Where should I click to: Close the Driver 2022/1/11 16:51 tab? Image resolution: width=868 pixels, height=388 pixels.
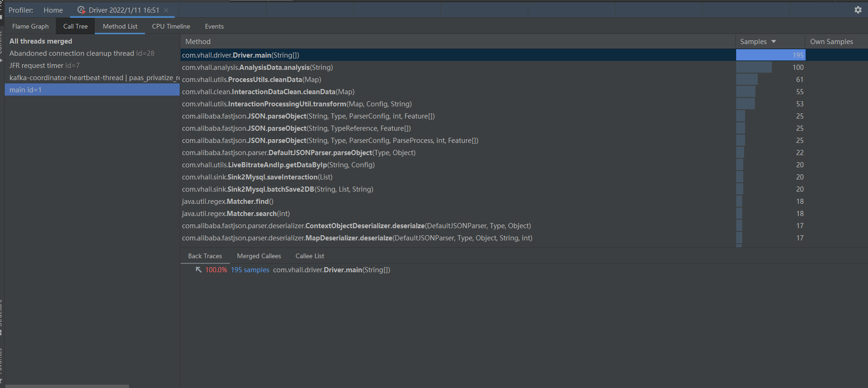coord(166,10)
